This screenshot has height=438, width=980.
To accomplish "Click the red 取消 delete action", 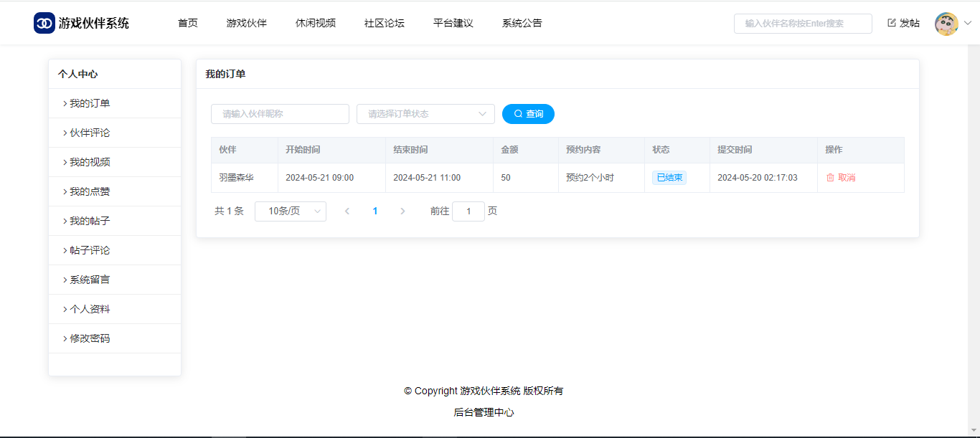I will (841, 178).
